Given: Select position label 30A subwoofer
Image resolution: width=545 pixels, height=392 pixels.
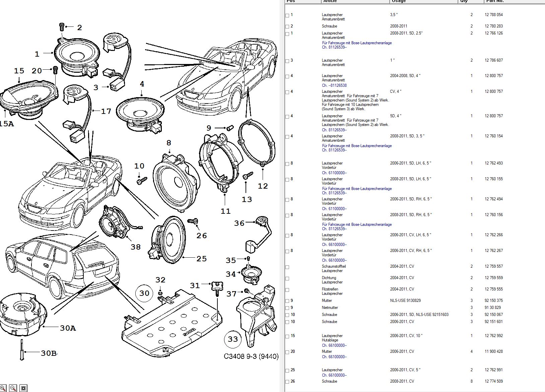Looking at the screenshot, I should (x=68, y=328).
